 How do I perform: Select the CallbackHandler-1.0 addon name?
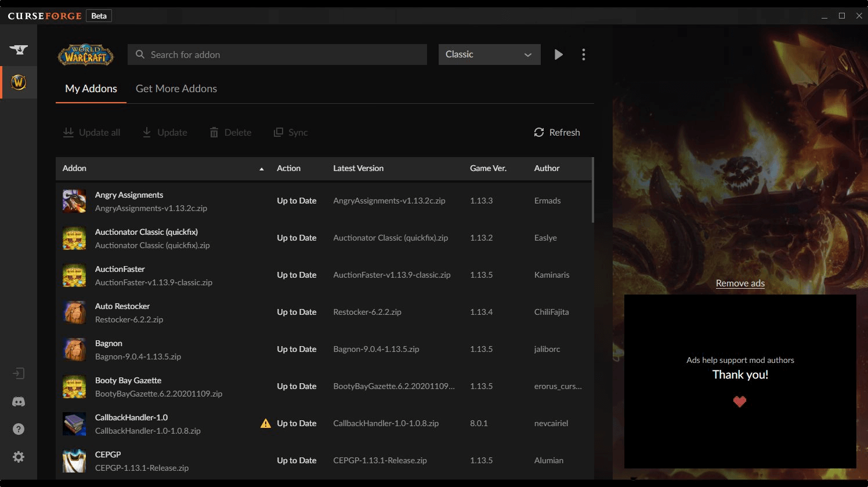point(131,417)
